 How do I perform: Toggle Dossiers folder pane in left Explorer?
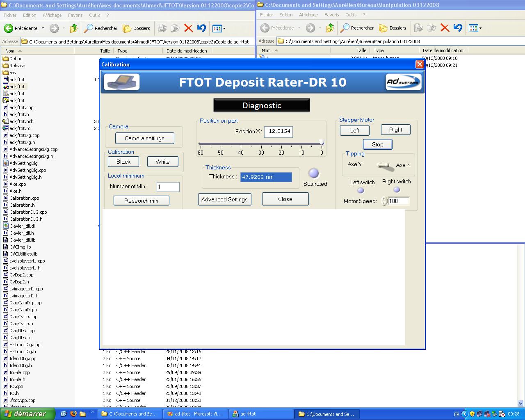tap(137, 28)
